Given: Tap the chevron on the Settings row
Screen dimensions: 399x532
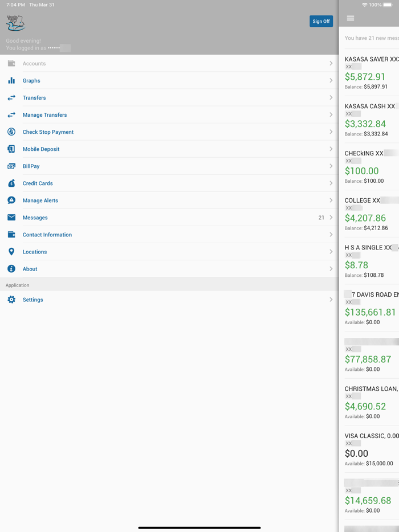Looking at the screenshot, I should (331, 300).
